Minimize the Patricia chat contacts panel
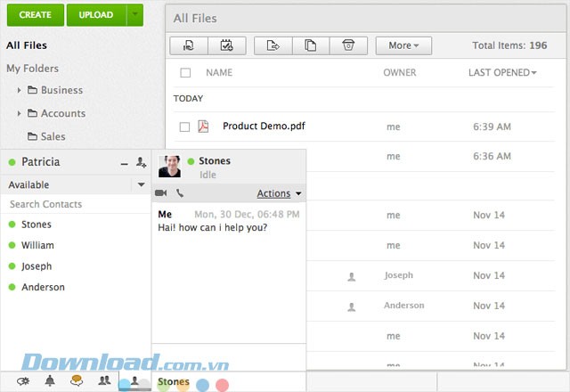This screenshot has height=392, width=570. click(x=125, y=164)
